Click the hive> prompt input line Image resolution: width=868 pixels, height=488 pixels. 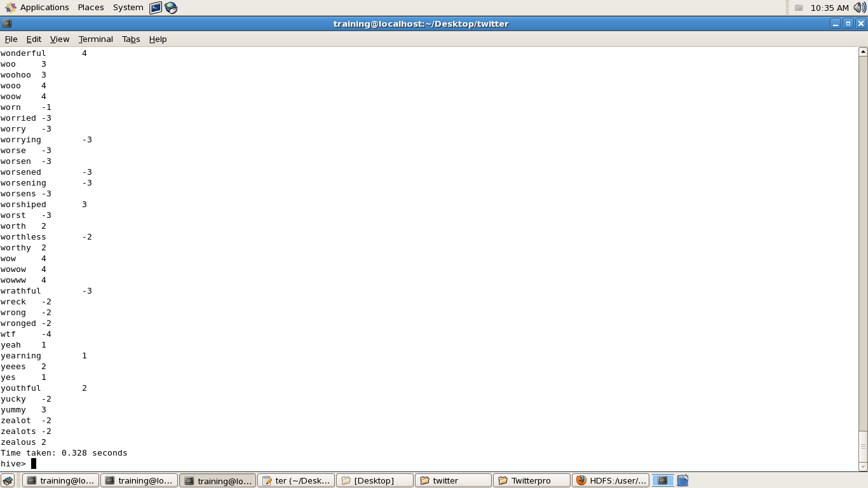tap(429, 464)
